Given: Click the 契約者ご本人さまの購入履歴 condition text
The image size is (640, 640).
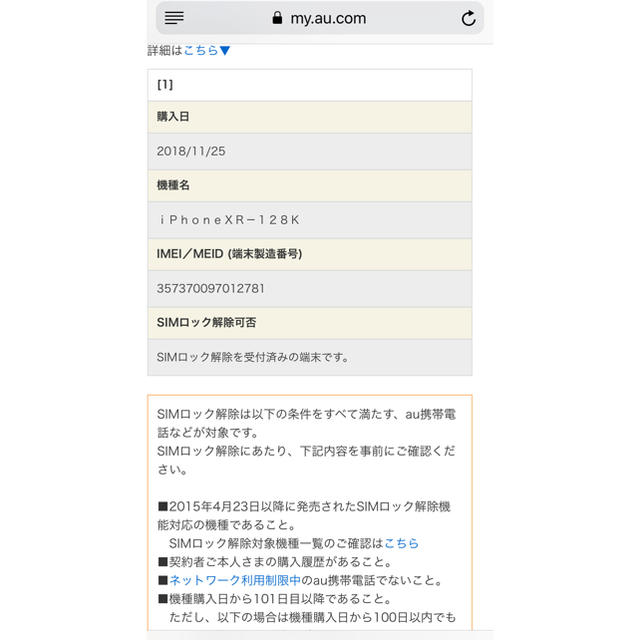Looking at the screenshot, I should click(x=274, y=562).
